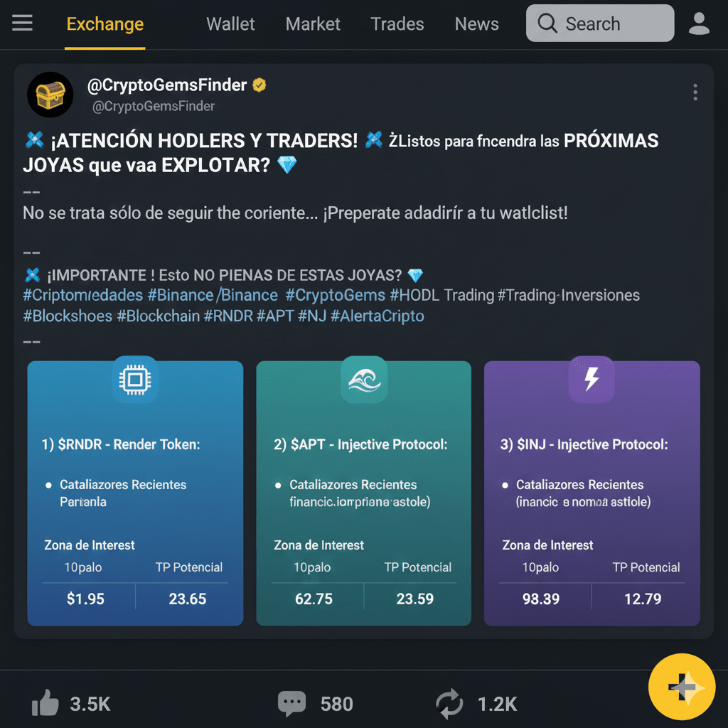Click the treasure chest profile avatar

50,95
